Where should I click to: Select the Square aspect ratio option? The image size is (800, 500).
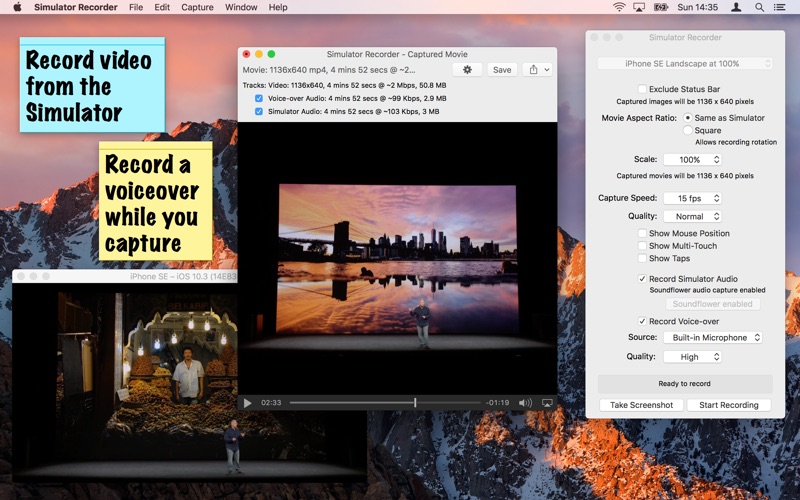tap(688, 131)
